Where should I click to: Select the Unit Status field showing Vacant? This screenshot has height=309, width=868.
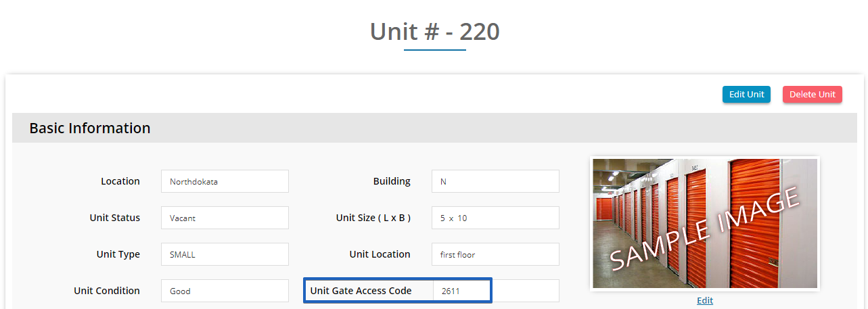tap(225, 218)
